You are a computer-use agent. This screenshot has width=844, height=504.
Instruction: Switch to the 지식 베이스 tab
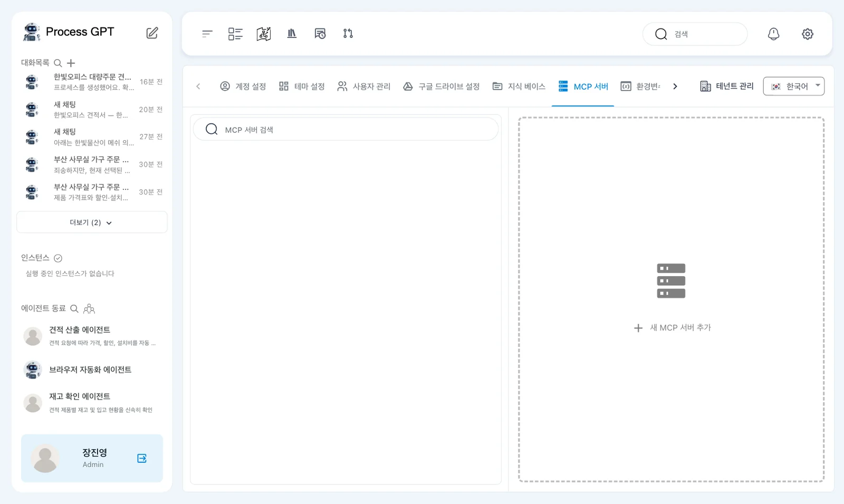pos(519,86)
